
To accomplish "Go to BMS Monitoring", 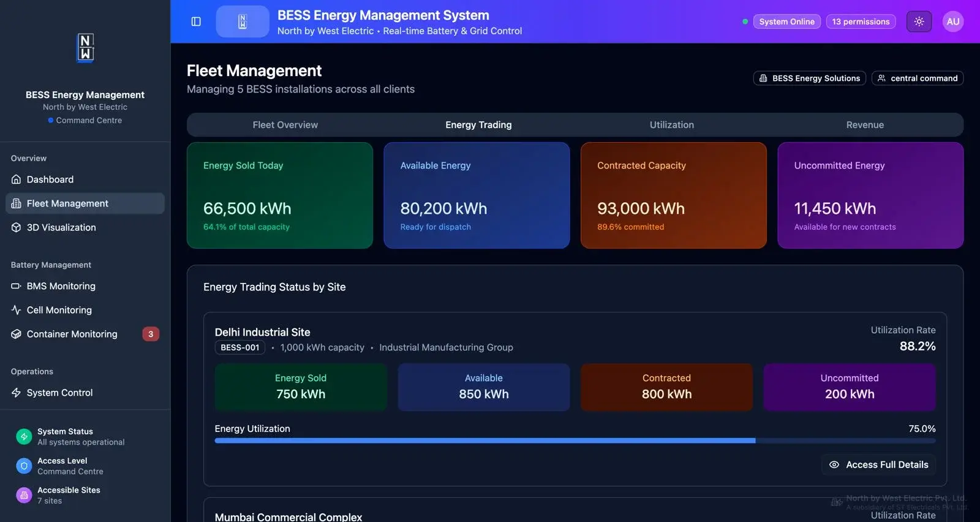I will [85, 286].
